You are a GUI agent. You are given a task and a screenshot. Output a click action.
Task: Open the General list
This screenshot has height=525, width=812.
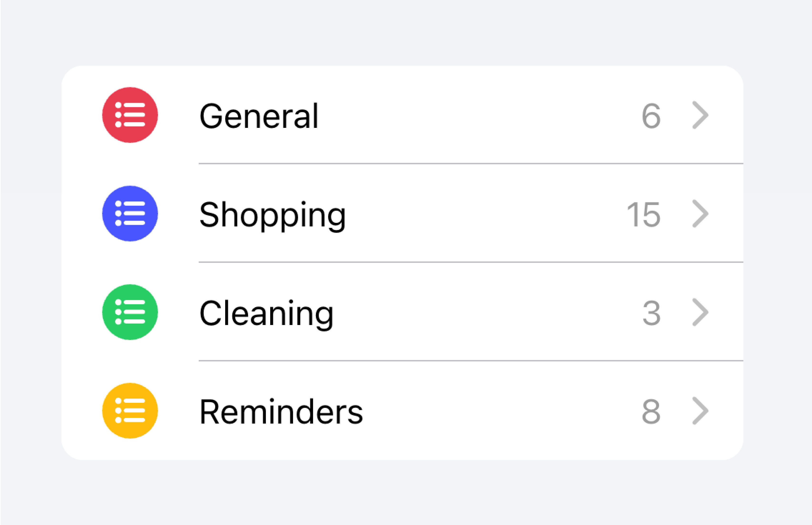pyautogui.click(x=259, y=115)
